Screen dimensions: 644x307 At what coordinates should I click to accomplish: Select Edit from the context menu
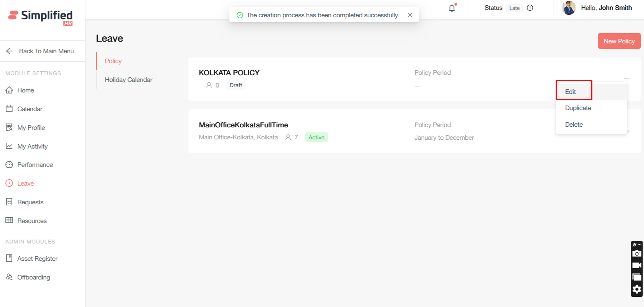point(571,92)
